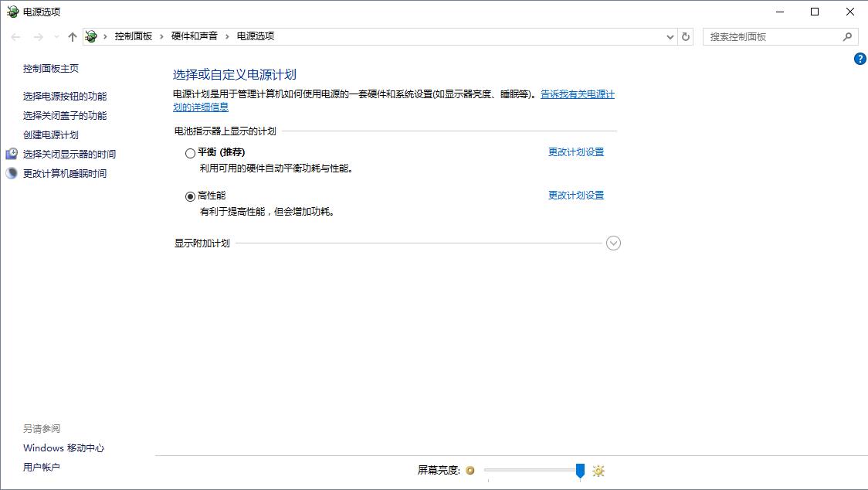Image resolution: width=868 pixels, height=490 pixels.
Task: Expand 显示附加计划 with the chevron
Action: 613,243
